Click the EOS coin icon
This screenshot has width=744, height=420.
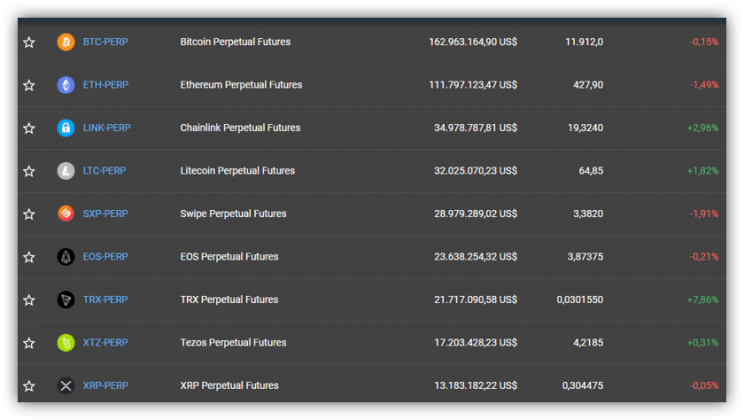pyautogui.click(x=66, y=257)
